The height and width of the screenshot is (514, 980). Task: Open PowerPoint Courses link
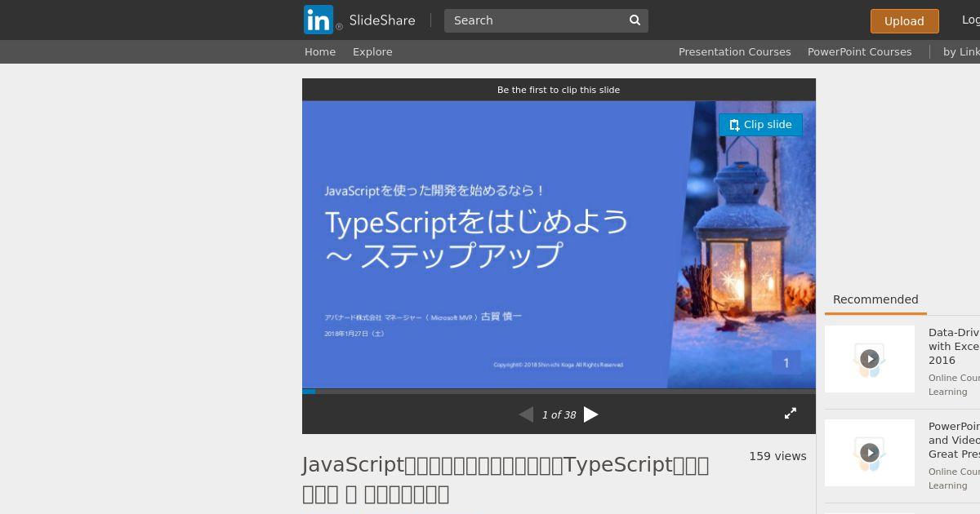click(x=860, y=51)
